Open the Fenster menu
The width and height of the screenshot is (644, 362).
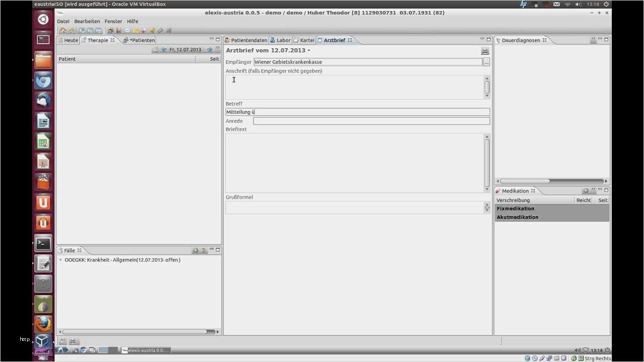[x=113, y=22]
